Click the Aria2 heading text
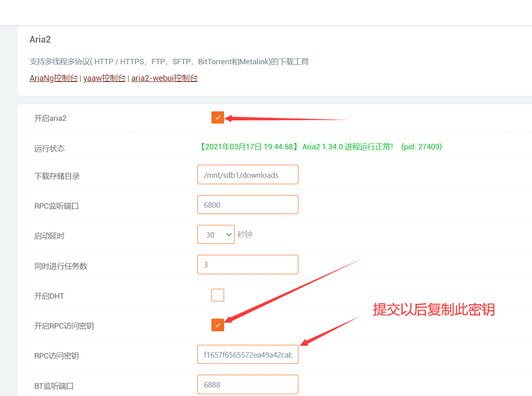The width and height of the screenshot is (532, 396). click(40, 39)
